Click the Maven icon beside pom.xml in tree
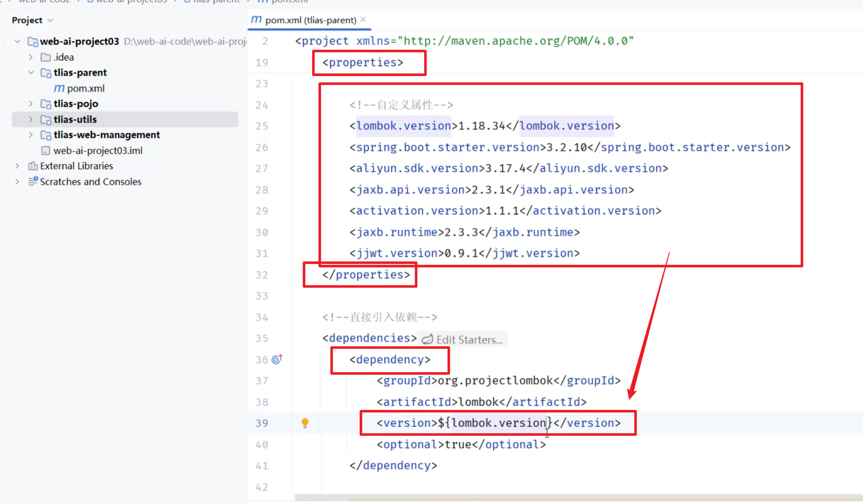 coord(59,88)
